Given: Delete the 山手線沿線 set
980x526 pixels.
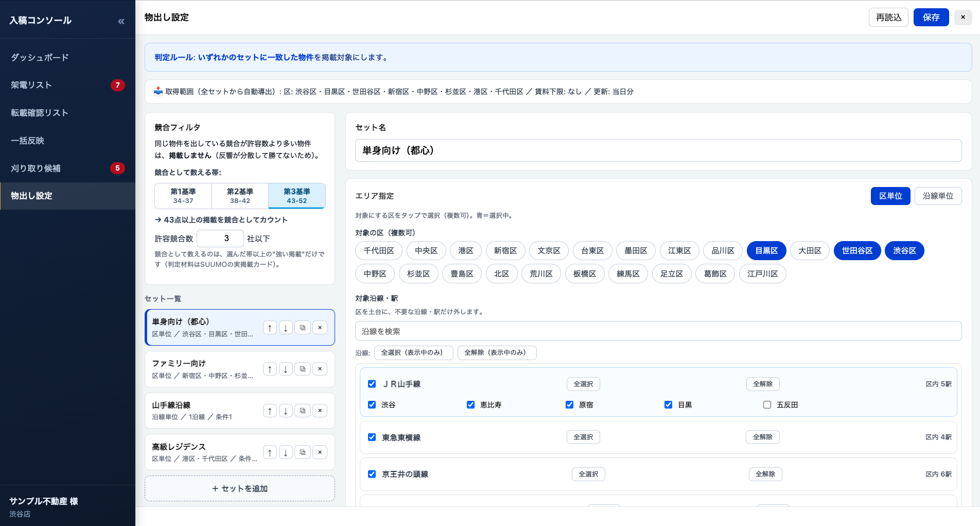Looking at the screenshot, I should tap(320, 411).
